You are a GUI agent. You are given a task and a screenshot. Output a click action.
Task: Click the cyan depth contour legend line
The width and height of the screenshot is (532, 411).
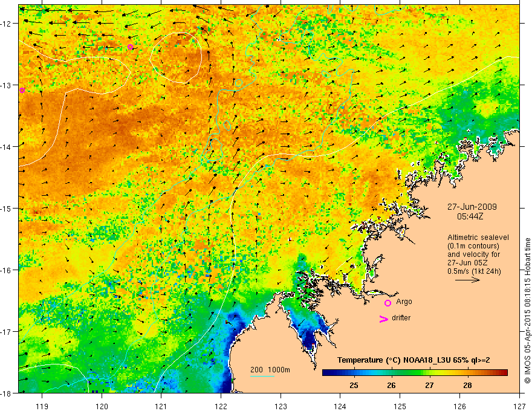pos(262,376)
